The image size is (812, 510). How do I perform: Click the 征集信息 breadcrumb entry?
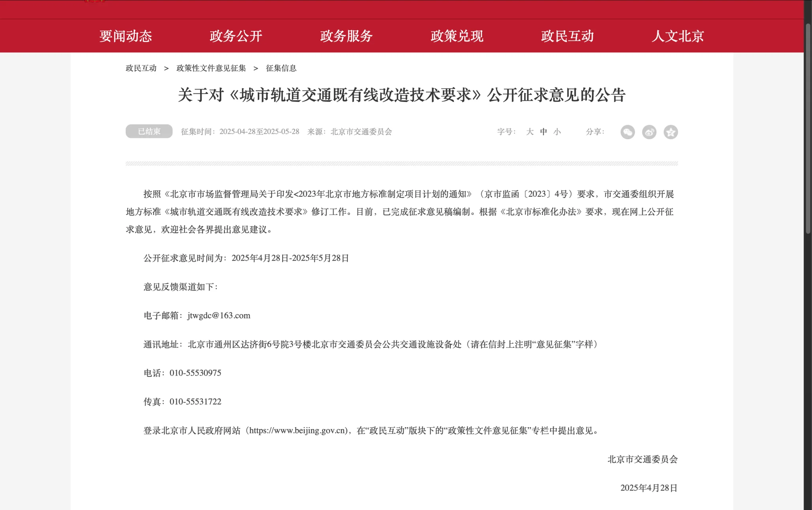tap(281, 68)
